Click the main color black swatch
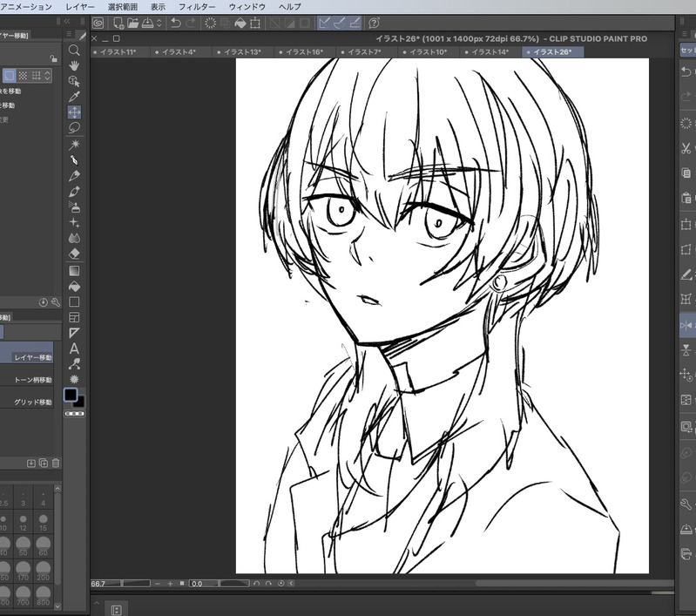696x616 pixels. [71, 395]
